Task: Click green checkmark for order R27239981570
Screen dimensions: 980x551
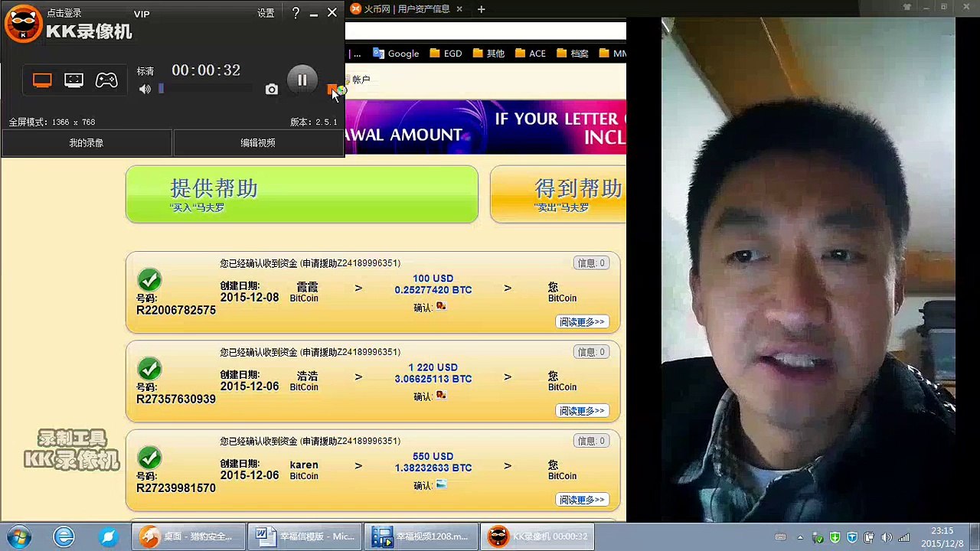Action: (149, 458)
